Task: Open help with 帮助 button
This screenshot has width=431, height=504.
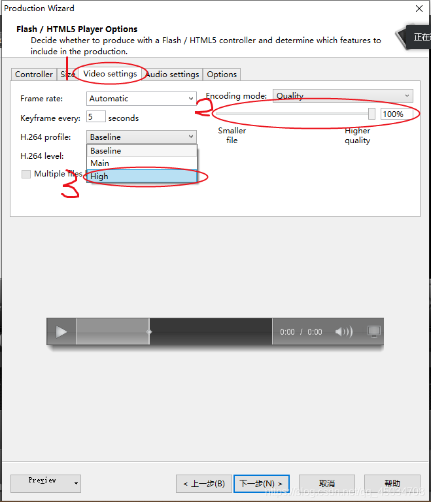Action: pyautogui.click(x=392, y=484)
